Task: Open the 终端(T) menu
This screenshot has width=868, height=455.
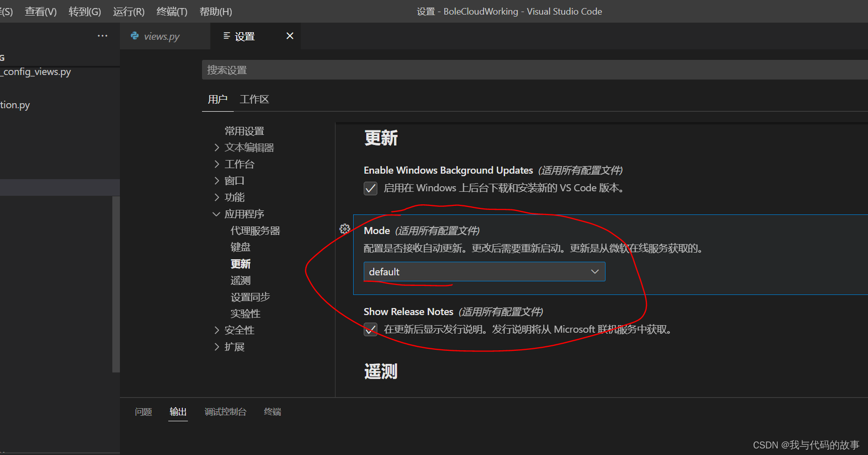Action: click(x=172, y=12)
